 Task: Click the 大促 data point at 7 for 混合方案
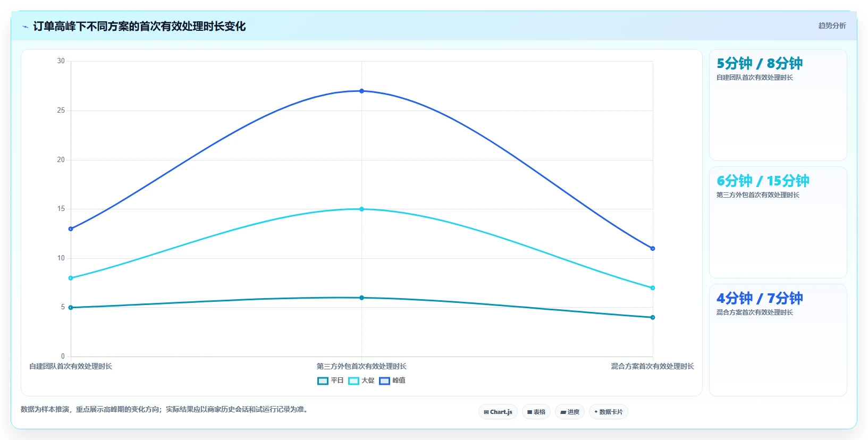coord(653,288)
